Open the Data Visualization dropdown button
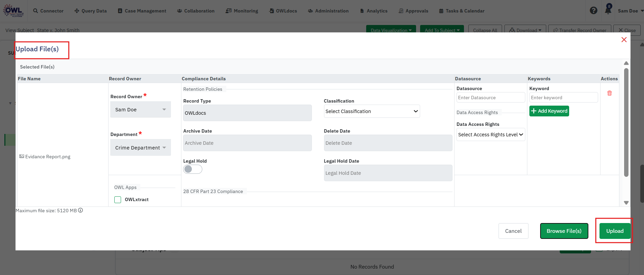Screen dimensions: 644x275 click(x=391, y=30)
